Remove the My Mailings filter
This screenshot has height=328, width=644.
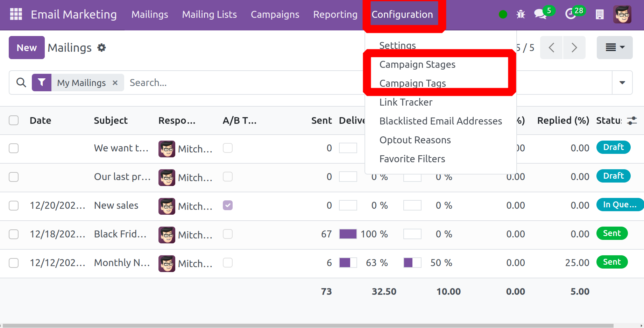[x=115, y=83]
